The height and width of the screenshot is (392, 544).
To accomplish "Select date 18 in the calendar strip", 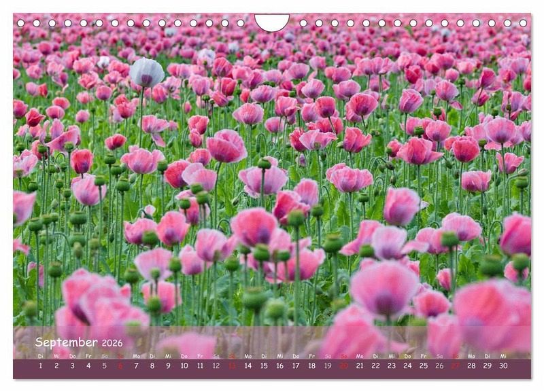I will coord(312,366).
